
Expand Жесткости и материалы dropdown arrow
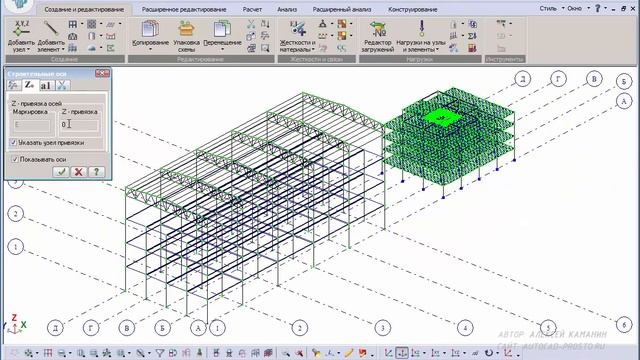click(313, 50)
